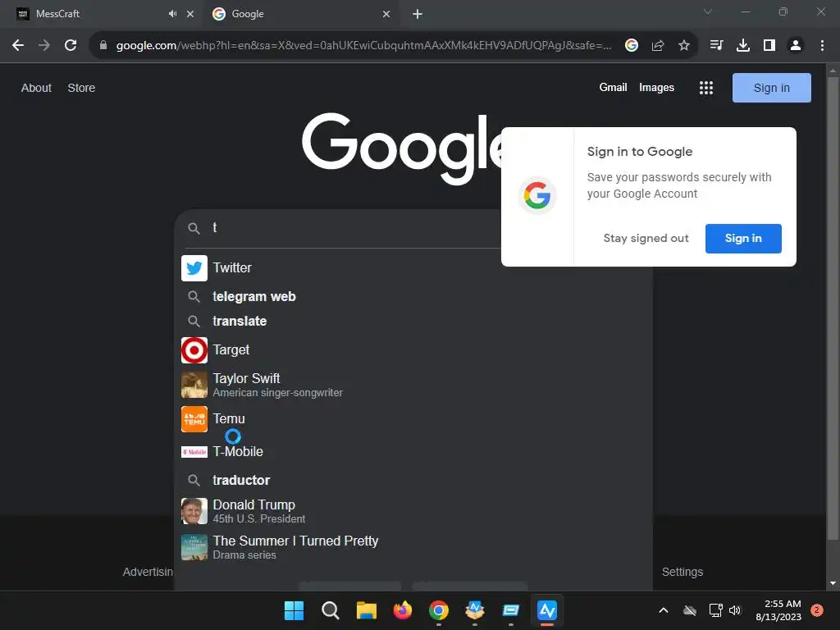Click the Twitter bird logo icon
Screen dimensions: 840x630
(194, 268)
